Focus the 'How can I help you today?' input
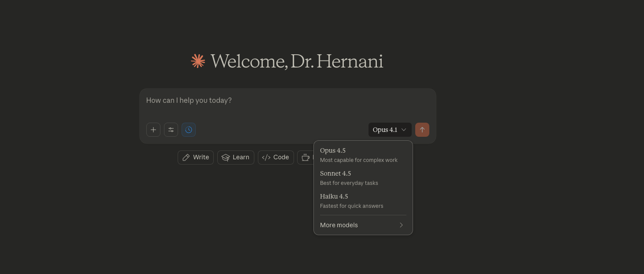 click(x=288, y=101)
